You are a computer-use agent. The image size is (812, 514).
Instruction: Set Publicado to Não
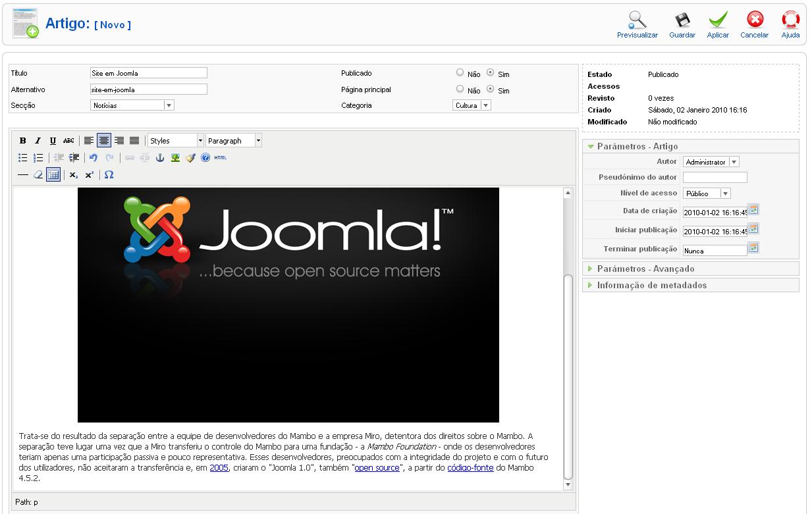(460, 73)
